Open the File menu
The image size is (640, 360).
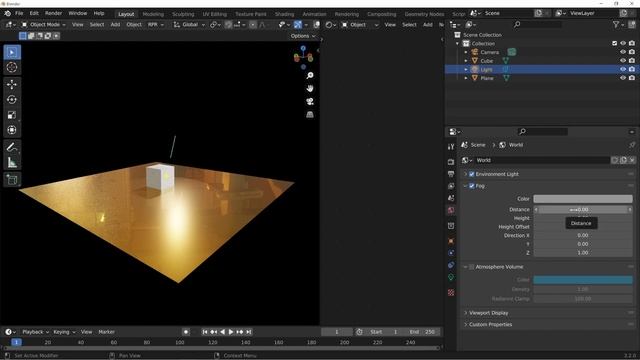(x=19, y=13)
